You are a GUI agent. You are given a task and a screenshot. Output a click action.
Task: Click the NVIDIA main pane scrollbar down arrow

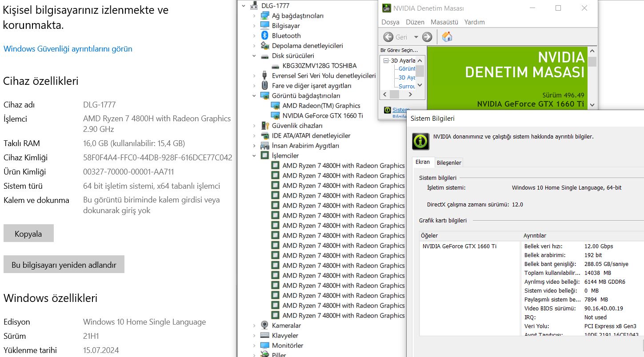[x=592, y=105]
